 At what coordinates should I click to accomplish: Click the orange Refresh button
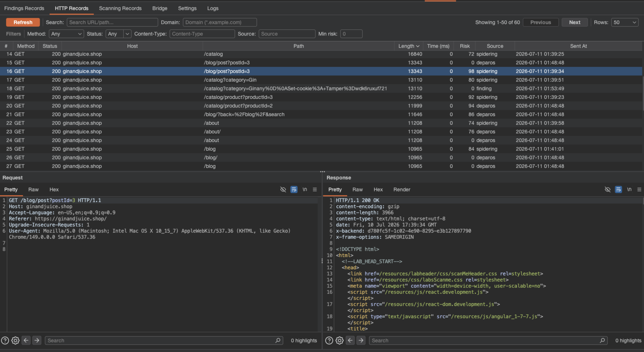coord(23,22)
